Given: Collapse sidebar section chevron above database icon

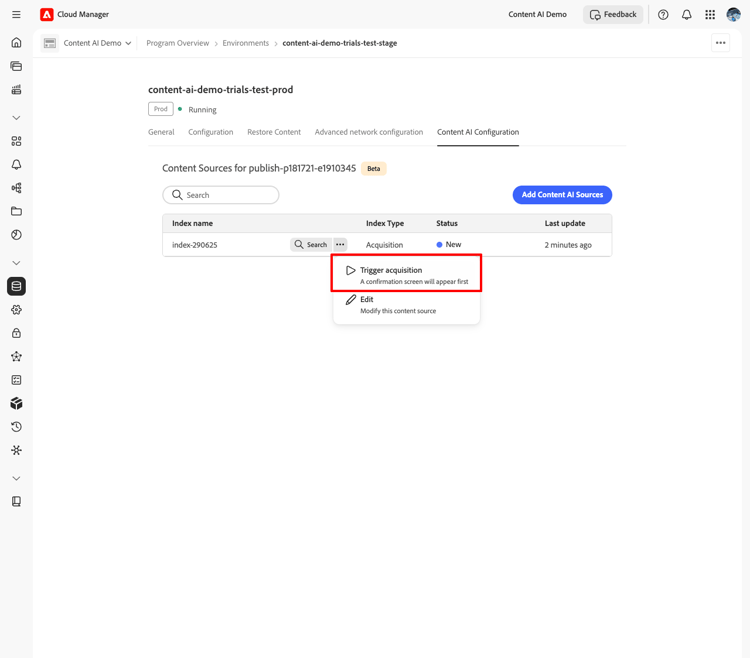Looking at the screenshot, I should point(16,263).
